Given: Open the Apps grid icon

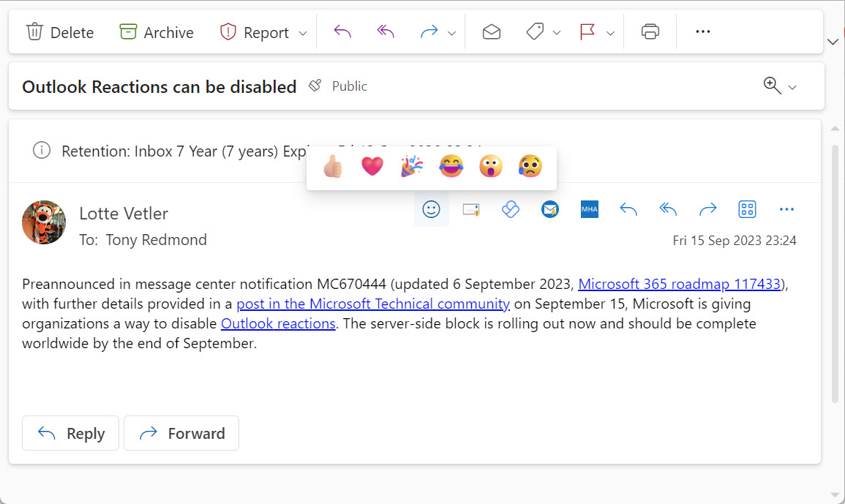Looking at the screenshot, I should pos(747,209).
